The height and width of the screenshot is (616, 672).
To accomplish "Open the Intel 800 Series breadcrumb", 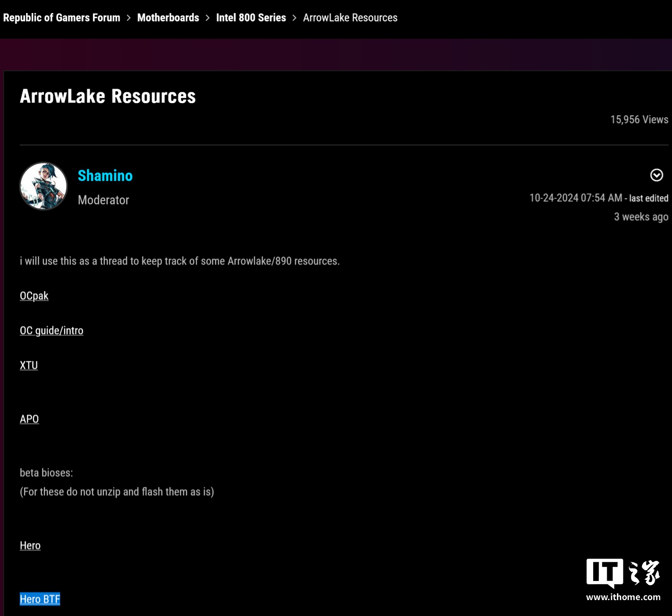I will pos(251,18).
